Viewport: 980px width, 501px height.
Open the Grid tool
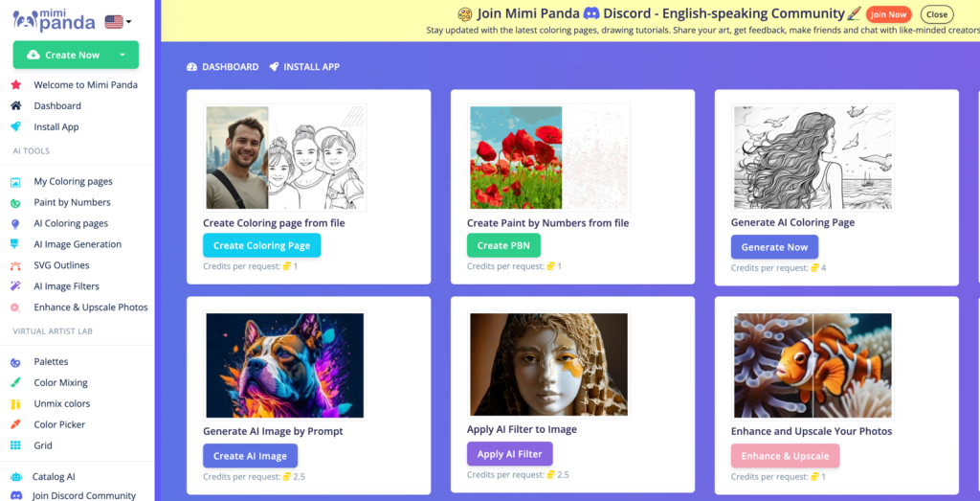coord(43,445)
